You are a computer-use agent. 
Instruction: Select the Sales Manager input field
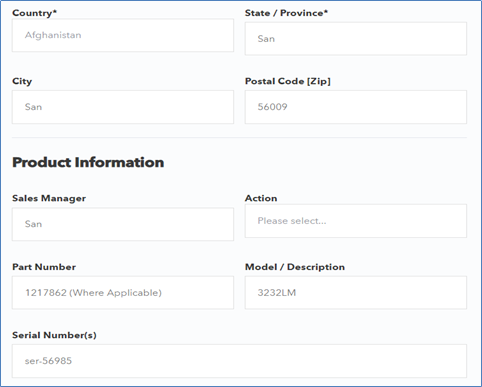(x=123, y=224)
